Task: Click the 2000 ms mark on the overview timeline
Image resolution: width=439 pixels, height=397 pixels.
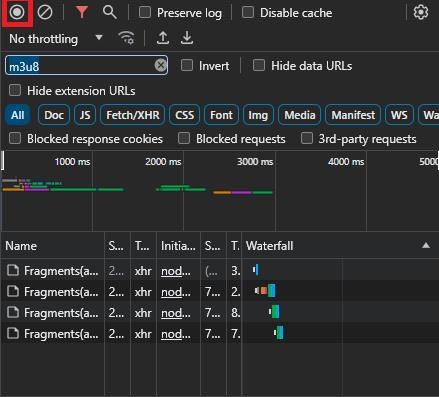Action: [x=163, y=162]
